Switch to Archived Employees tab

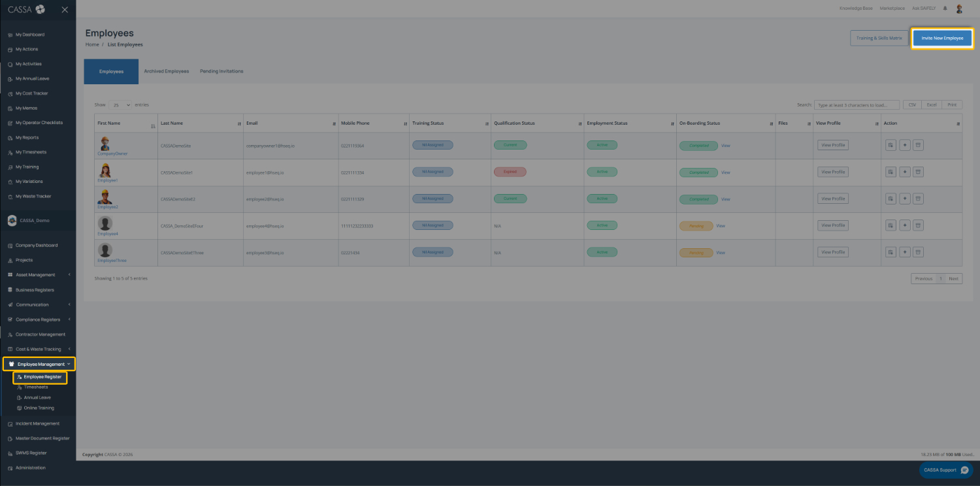(x=166, y=71)
